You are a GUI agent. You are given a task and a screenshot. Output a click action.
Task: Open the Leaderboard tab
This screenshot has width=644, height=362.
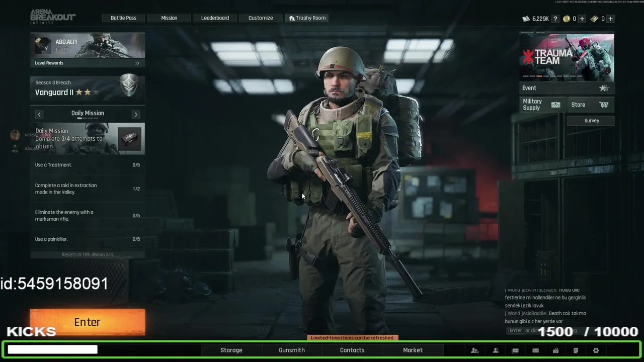tap(215, 18)
